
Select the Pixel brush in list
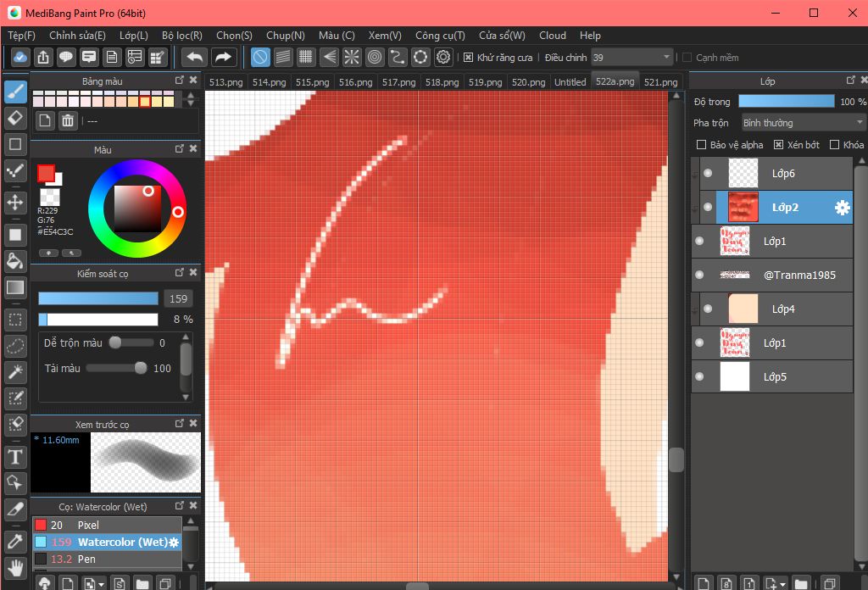pos(107,525)
